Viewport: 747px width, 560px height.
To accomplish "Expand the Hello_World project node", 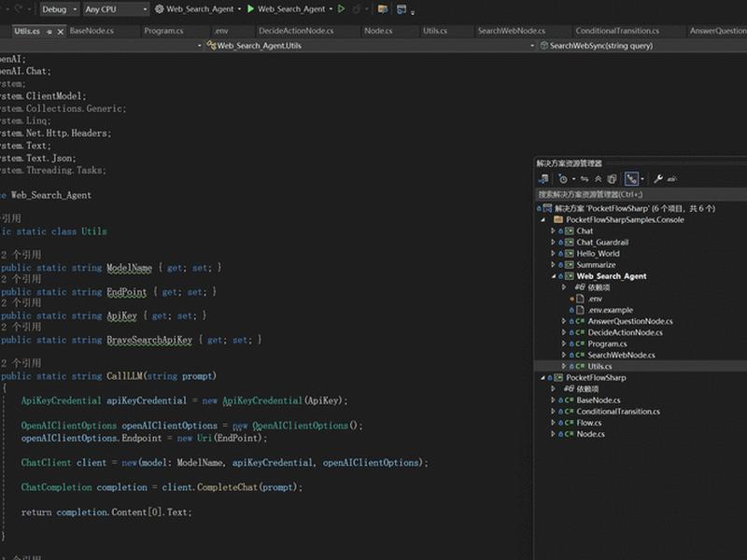I will click(x=553, y=254).
